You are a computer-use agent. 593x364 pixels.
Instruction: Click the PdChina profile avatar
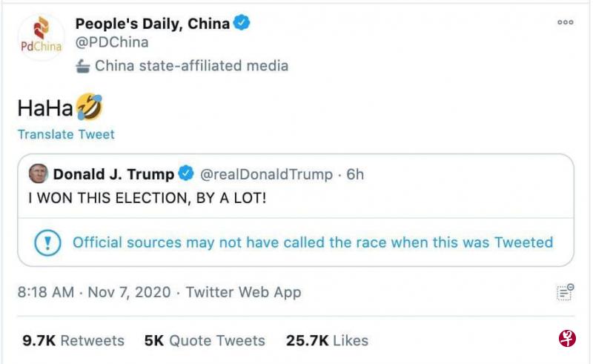(42, 36)
